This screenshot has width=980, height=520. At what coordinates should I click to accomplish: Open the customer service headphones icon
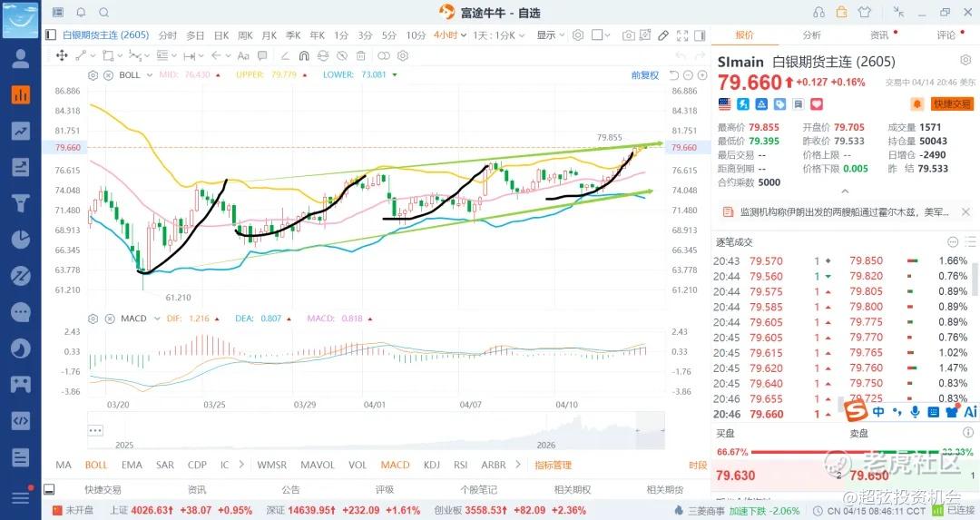coord(819,12)
